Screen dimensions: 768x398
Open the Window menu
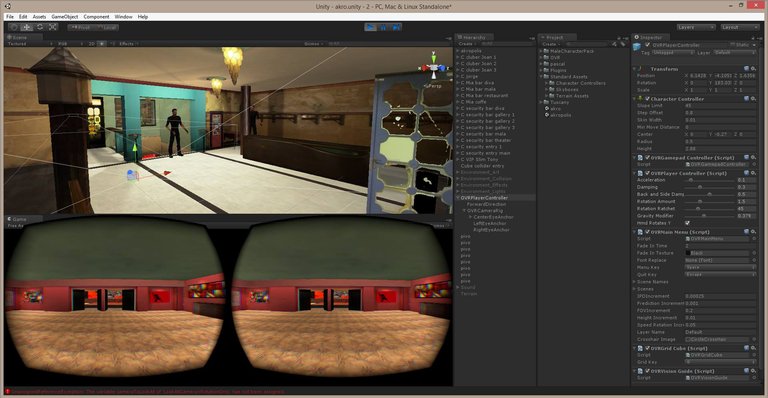123,17
